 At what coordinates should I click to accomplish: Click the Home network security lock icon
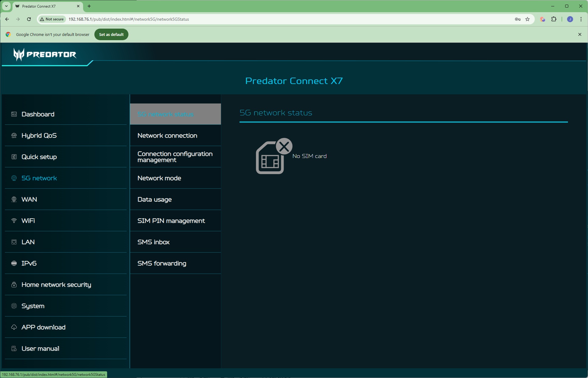point(14,285)
